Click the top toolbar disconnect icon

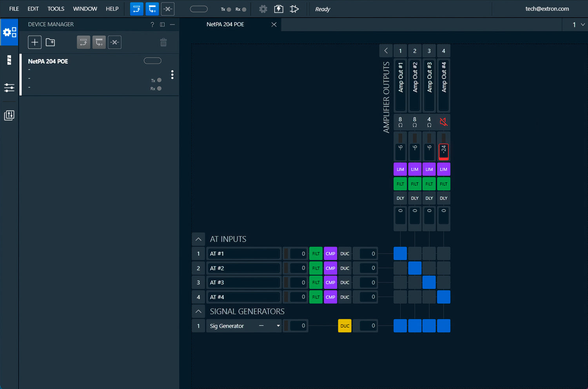(168, 9)
